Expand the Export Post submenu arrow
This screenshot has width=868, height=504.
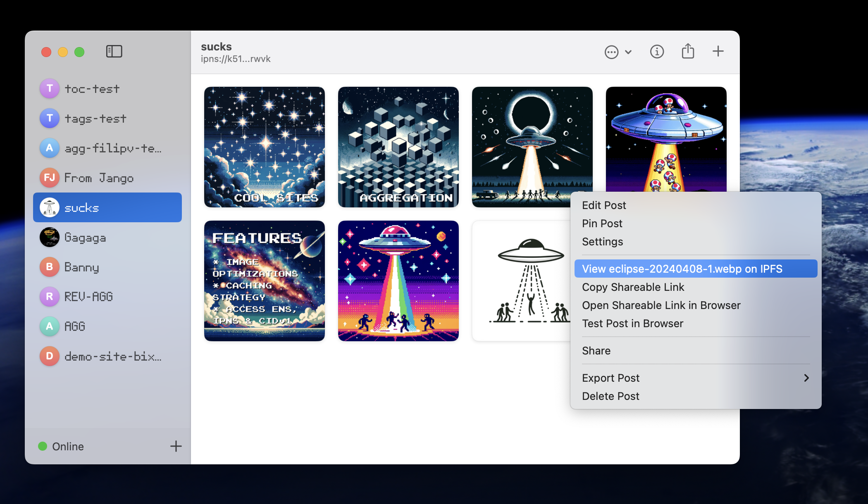click(x=806, y=378)
